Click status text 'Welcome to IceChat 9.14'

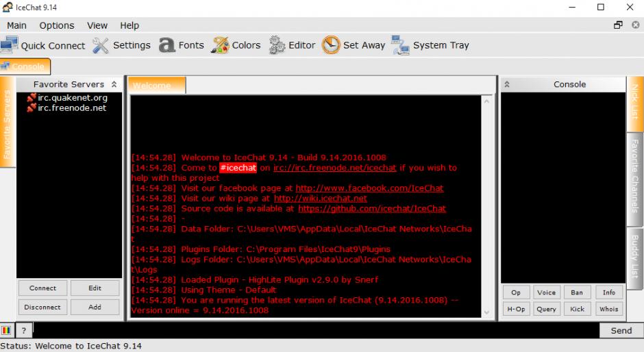coord(88,346)
